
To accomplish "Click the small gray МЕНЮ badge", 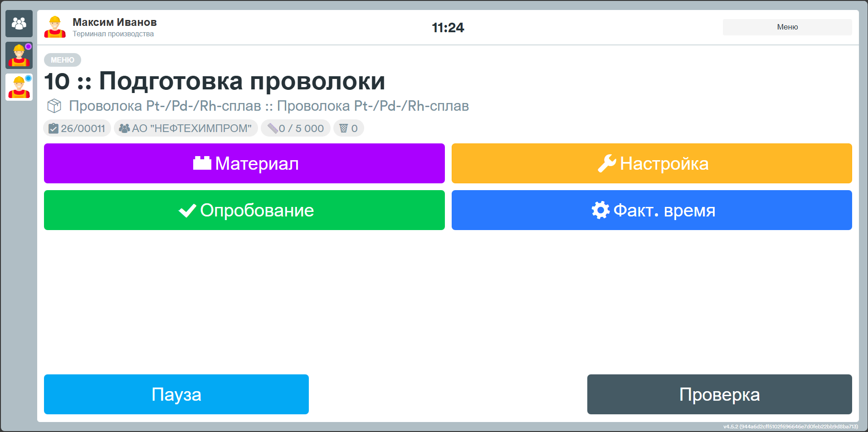I will [63, 60].
